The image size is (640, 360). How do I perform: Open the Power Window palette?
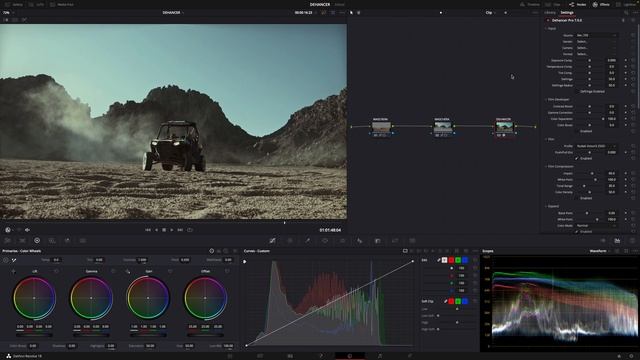click(325, 241)
